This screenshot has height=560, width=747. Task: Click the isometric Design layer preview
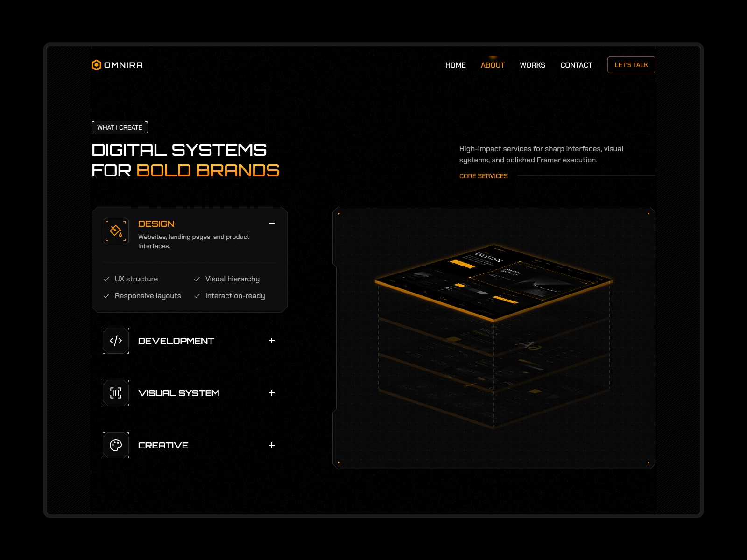coord(494,283)
